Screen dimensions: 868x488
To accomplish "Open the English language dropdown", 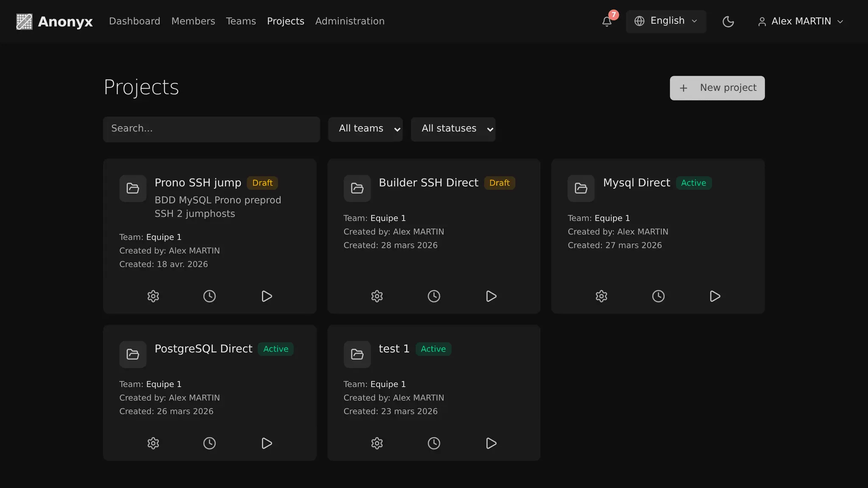I will point(666,21).
